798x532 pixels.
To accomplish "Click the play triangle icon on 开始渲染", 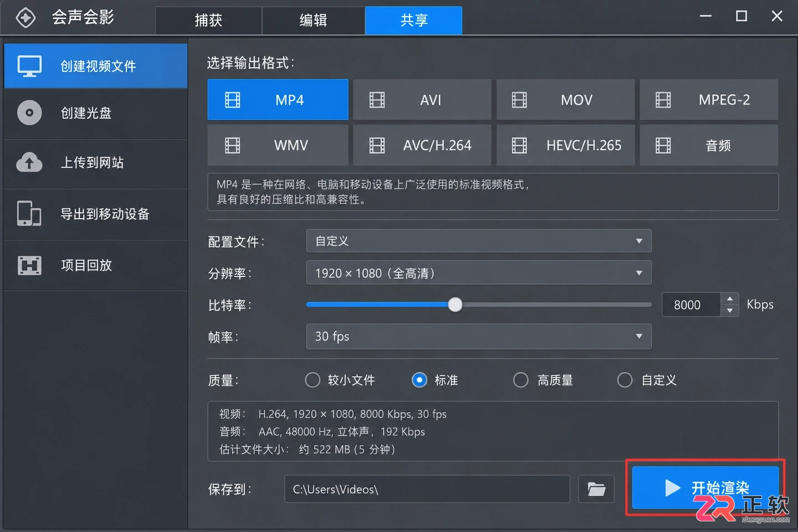I will (x=672, y=488).
